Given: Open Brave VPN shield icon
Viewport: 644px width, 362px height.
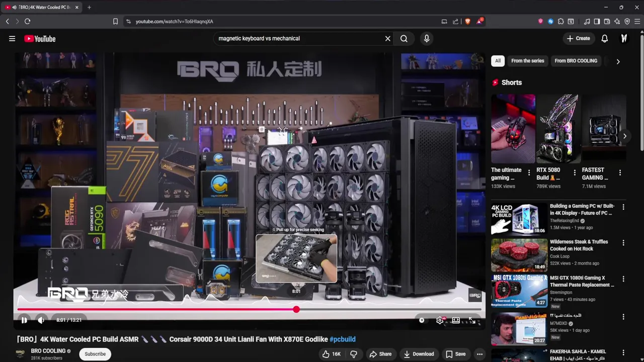Looking at the screenshot, I should [x=627, y=21].
